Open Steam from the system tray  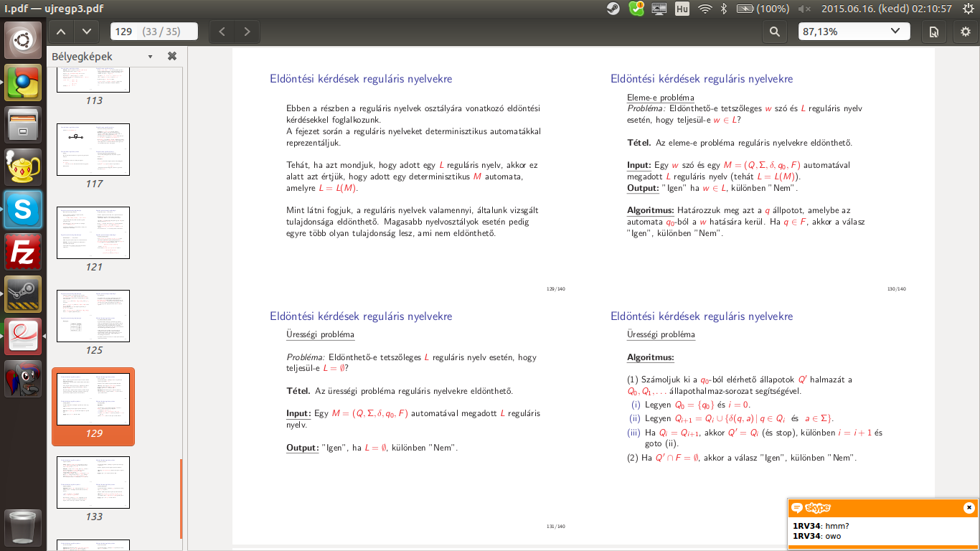pos(613,9)
